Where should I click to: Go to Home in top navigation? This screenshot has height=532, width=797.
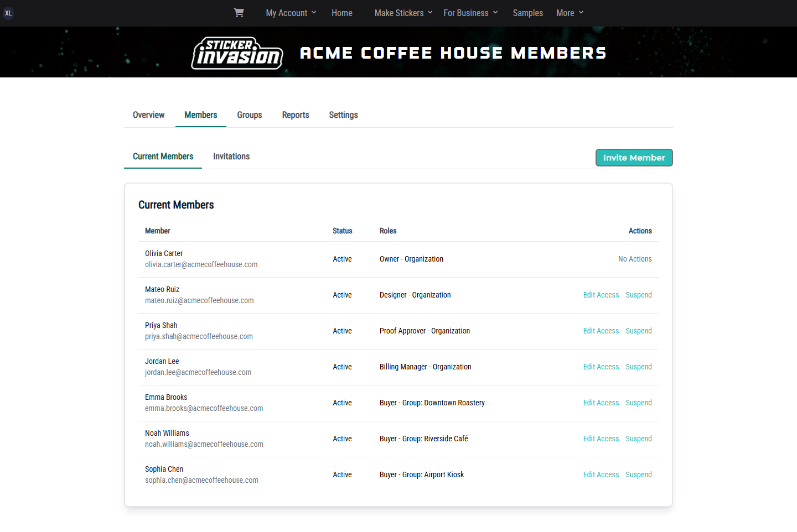coord(342,13)
